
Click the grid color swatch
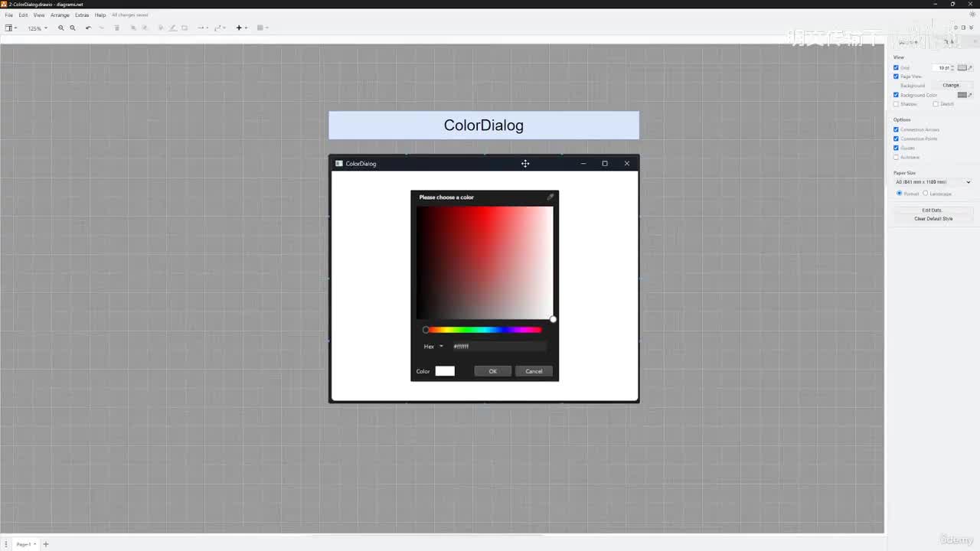pos(962,67)
